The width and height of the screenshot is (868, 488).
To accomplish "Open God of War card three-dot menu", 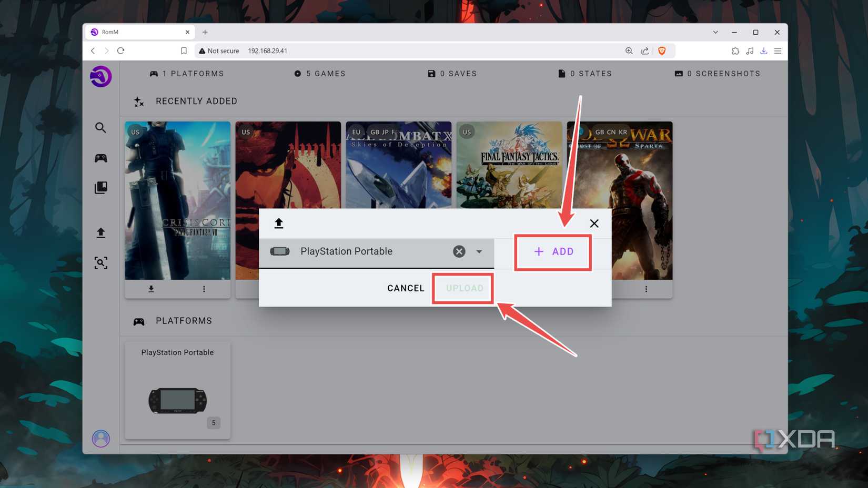I will pyautogui.click(x=646, y=289).
